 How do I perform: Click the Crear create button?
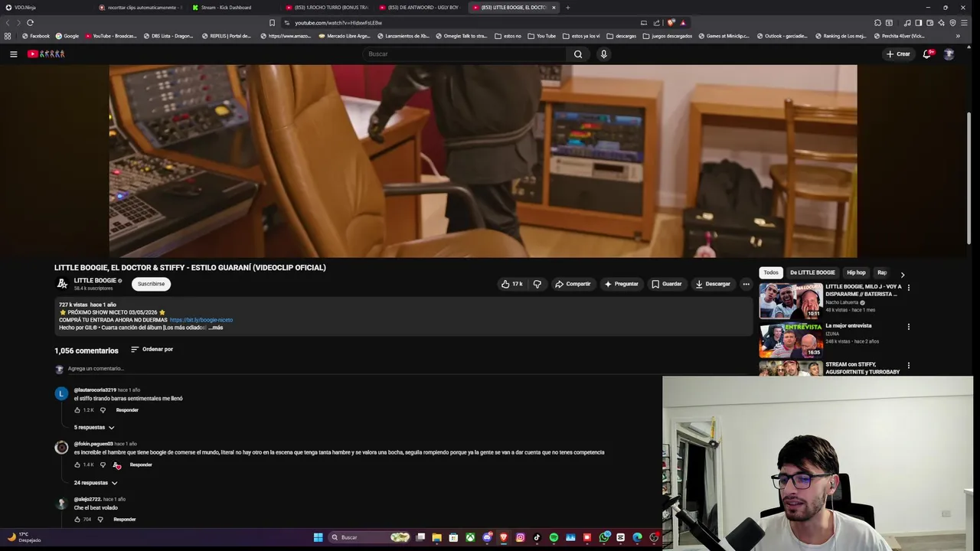(898, 54)
